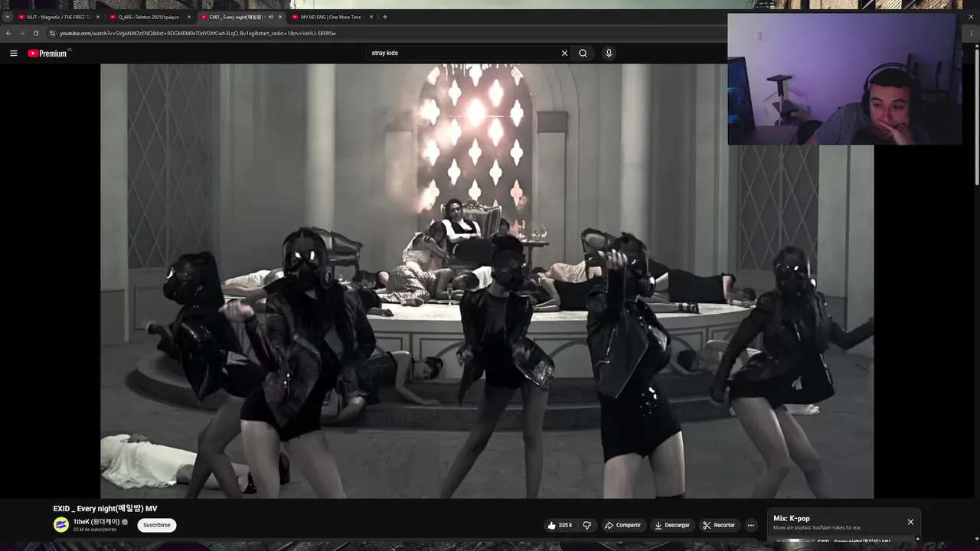The height and width of the screenshot is (551, 980).
Task: Start voice search with microphone icon
Action: pyautogui.click(x=609, y=54)
